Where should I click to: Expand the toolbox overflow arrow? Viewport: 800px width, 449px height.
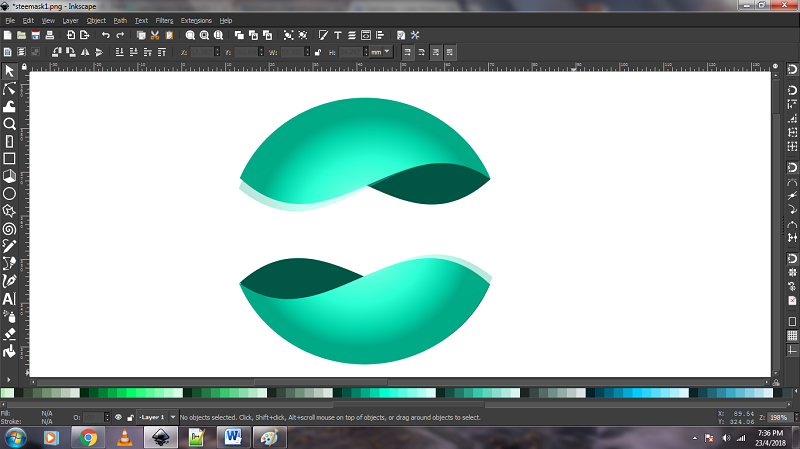(9, 380)
